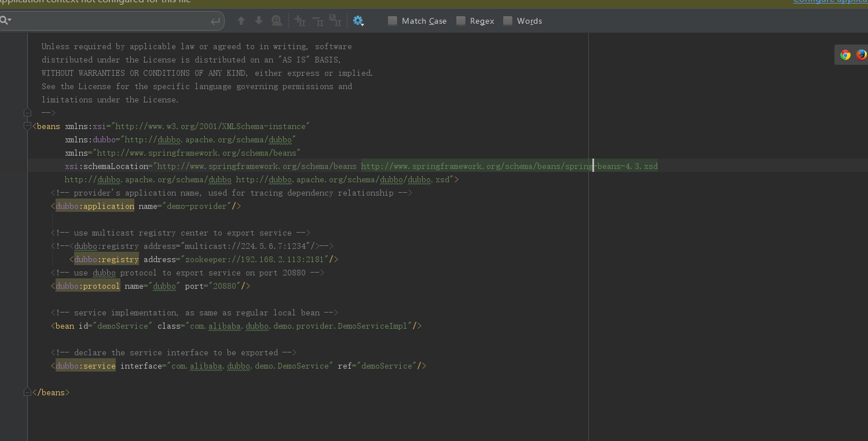Screen dimensions: 868x441
Task: Click the closing beans fold marker
Action: (27, 392)
